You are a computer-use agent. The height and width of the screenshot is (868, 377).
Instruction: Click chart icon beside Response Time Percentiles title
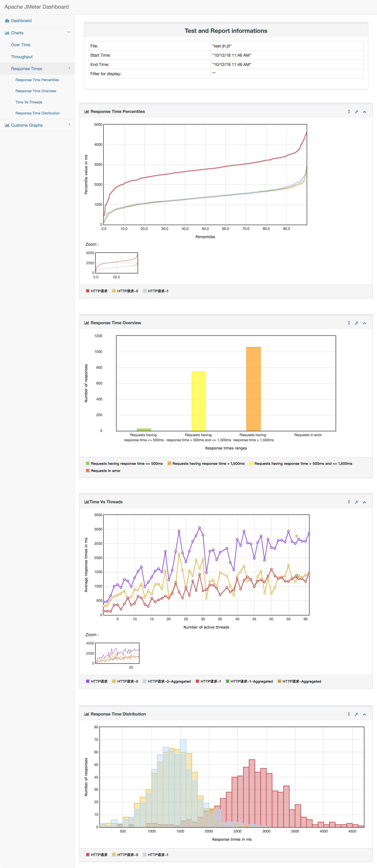(87, 111)
